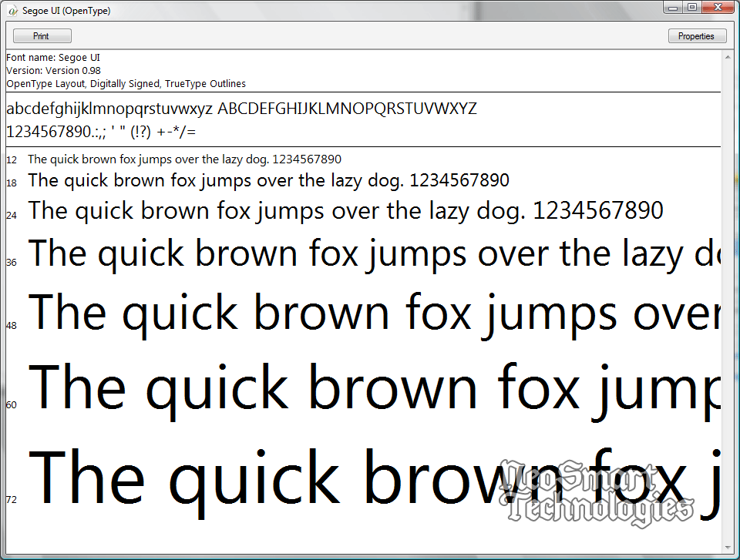Click the size 12 sample sentence
The width and height of the screenshot is (740, 560).
[184, 159]
